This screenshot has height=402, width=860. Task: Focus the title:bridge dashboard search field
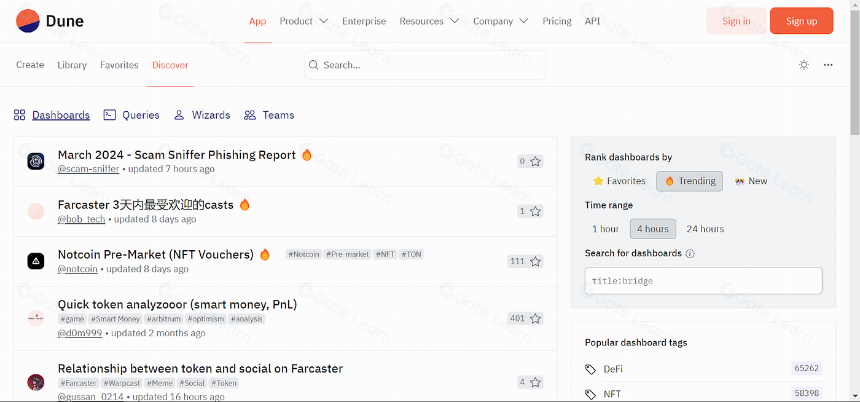703,281
